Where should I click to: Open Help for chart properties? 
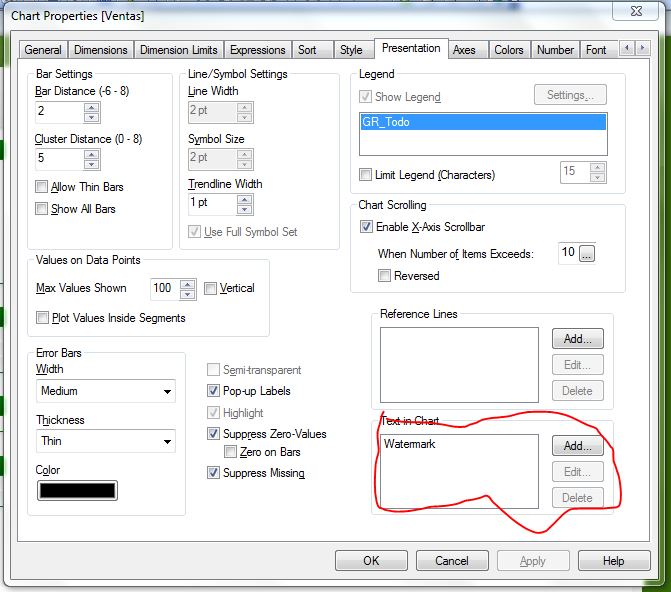tap(614, 561)
